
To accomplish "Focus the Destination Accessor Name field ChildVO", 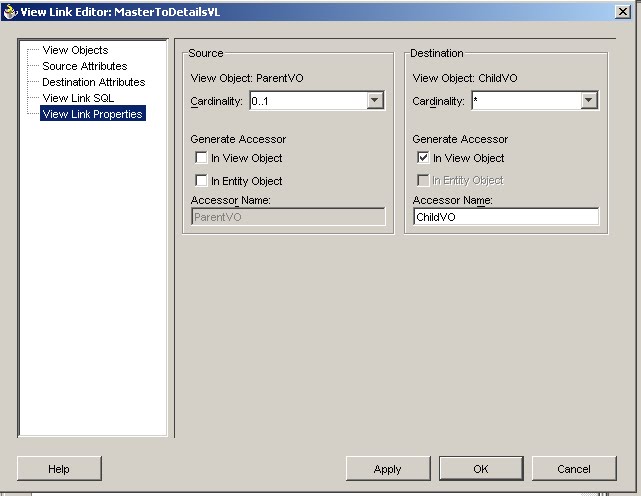I will (506, 217).
